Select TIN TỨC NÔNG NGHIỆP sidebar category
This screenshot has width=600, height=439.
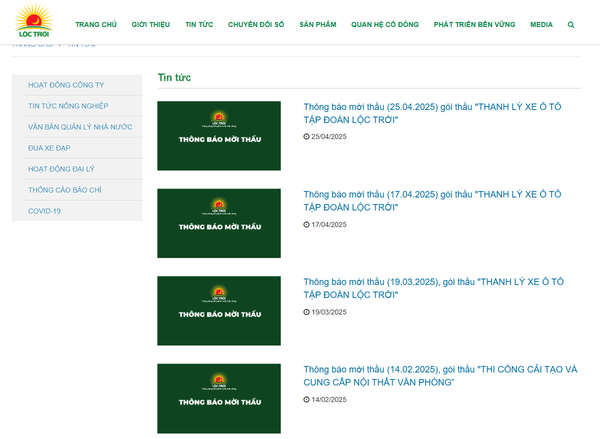click(68, 106)
